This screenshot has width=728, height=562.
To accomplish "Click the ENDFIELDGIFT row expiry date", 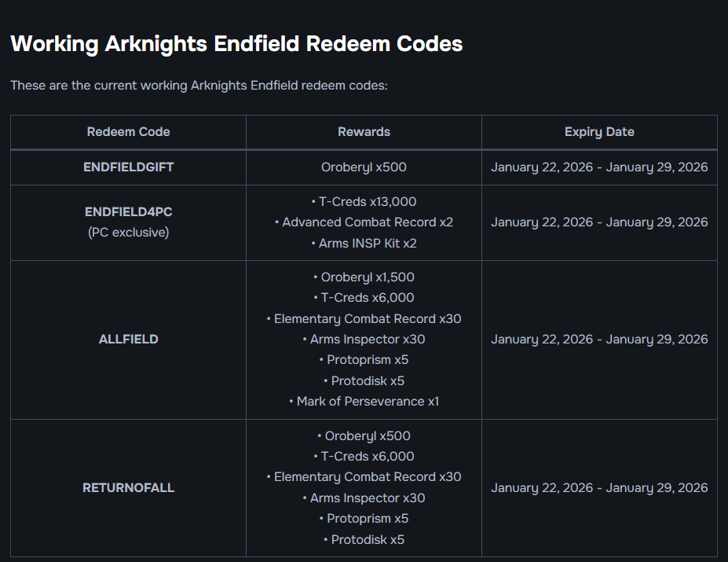I will (599, 167).
